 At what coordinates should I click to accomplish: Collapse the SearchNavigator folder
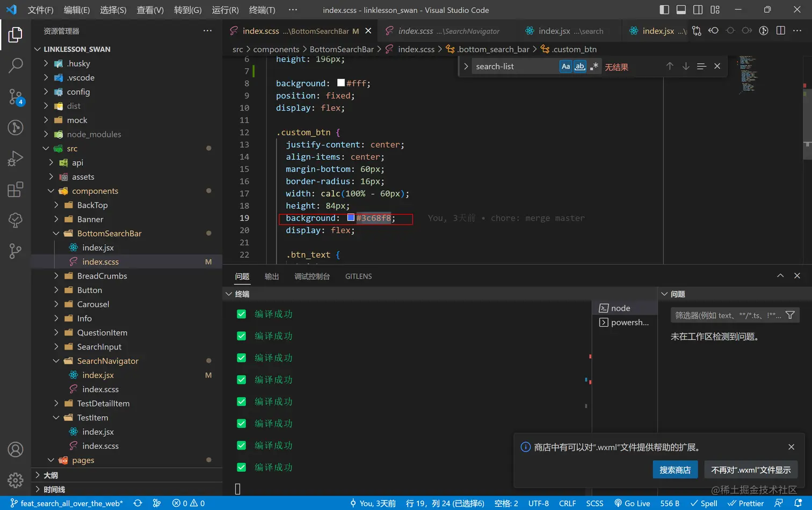pyautogui.click(x=107, y=361)
